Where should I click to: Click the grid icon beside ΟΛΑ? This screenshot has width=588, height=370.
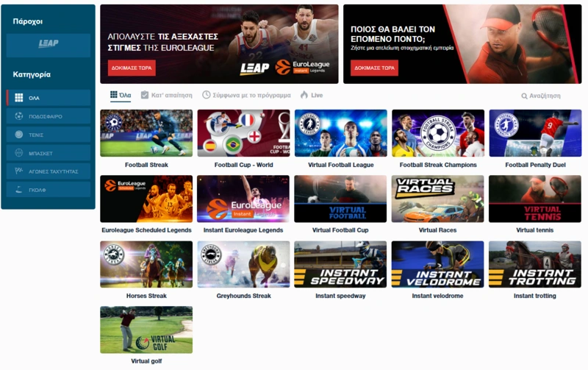[x=19, y=98]
